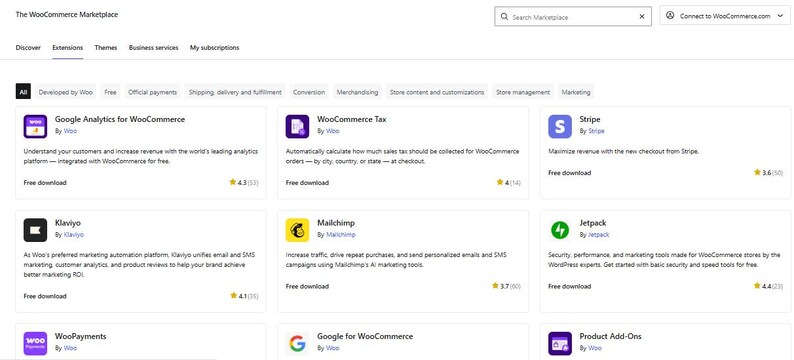The image size is (794, 360).
Task: Click the Woo vendor link under Google for WooCommerce
Action: click(x=333, y=348)
